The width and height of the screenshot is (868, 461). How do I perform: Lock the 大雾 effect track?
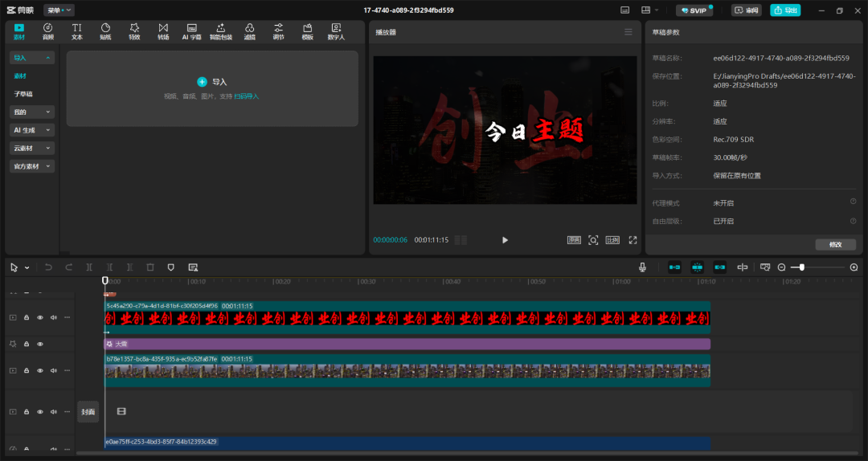(x=26, y=345)
